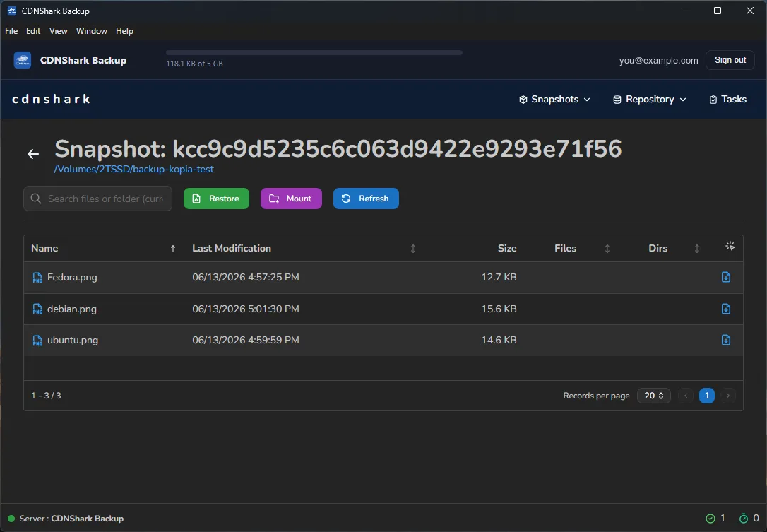Click the running tasks timer icon
The width and height of the screenshot is (767, 532).
[x=744, y=519]
